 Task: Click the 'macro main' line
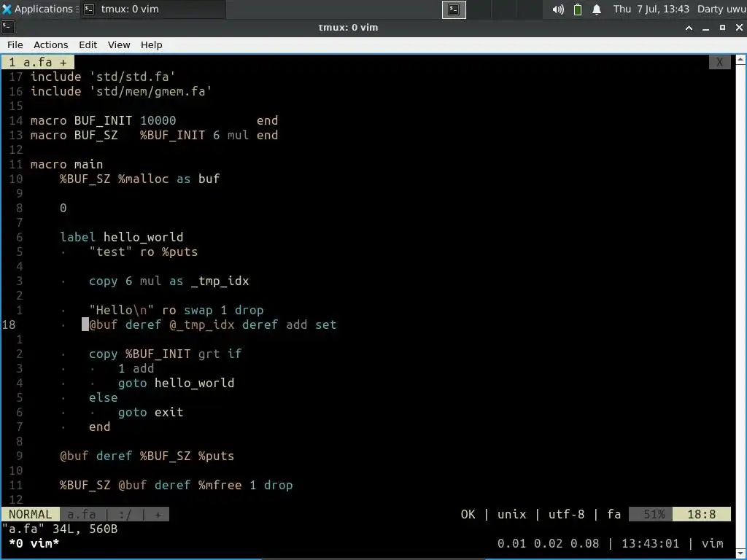coord(66,164)
